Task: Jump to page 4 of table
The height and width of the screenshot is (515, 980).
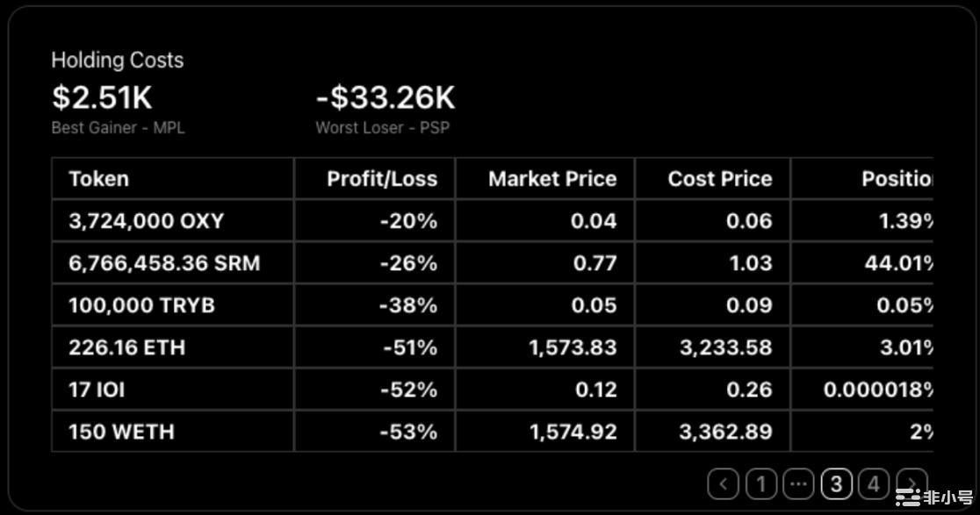Action: point(874,483)
